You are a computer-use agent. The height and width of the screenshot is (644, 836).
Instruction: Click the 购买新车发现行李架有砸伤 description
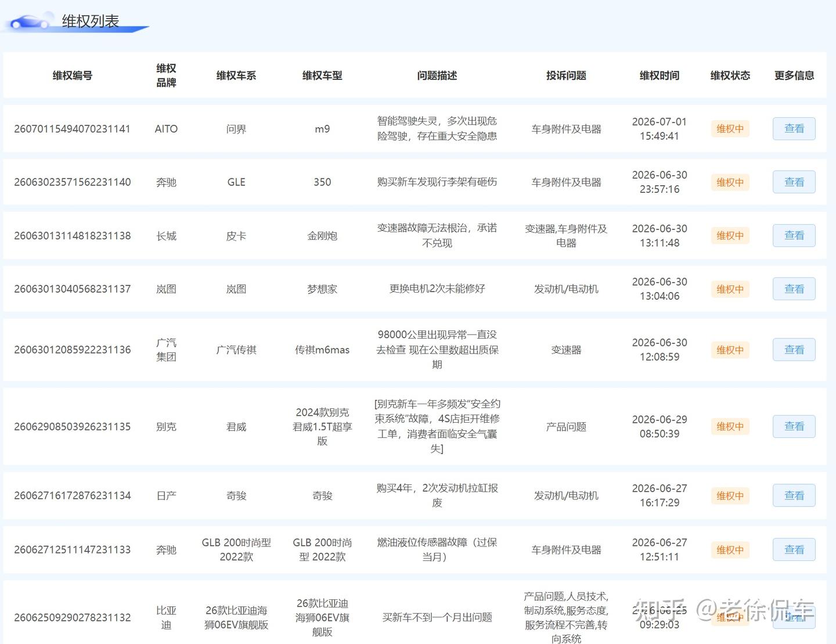[x=437, y=182]
